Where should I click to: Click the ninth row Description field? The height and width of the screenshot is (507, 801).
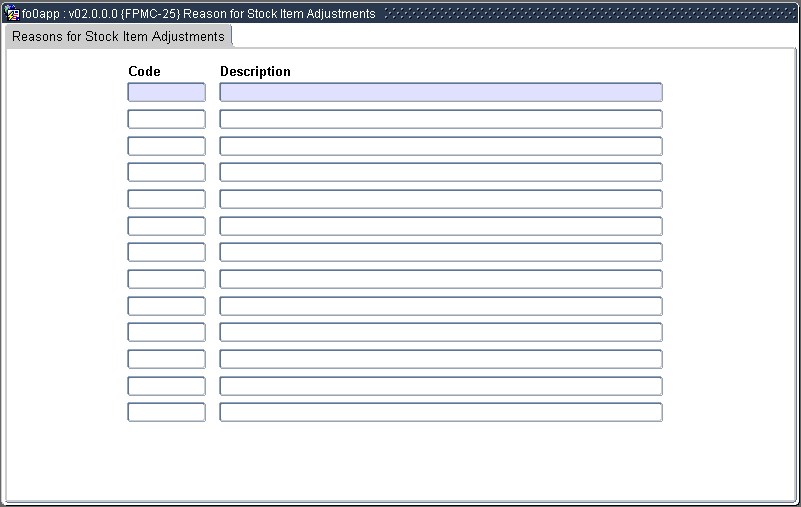(x=440, y=306)
